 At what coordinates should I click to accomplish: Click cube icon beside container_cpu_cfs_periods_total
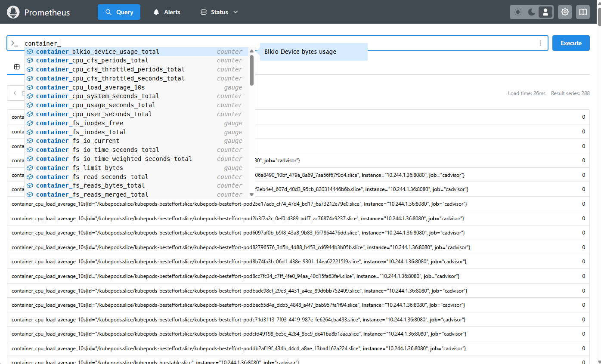coord(30,61)
